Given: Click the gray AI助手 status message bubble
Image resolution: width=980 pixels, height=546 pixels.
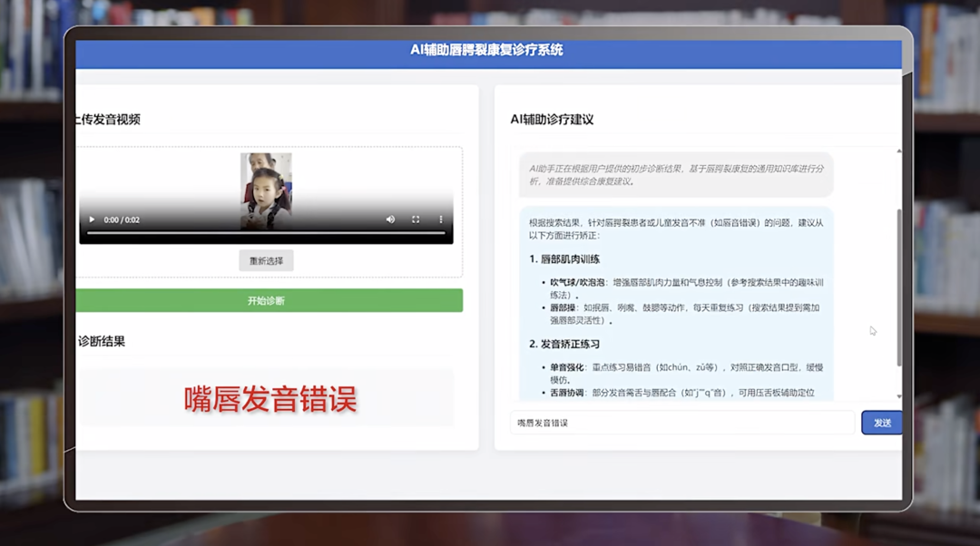Looking at the screenshot, I should click(676, 175).
